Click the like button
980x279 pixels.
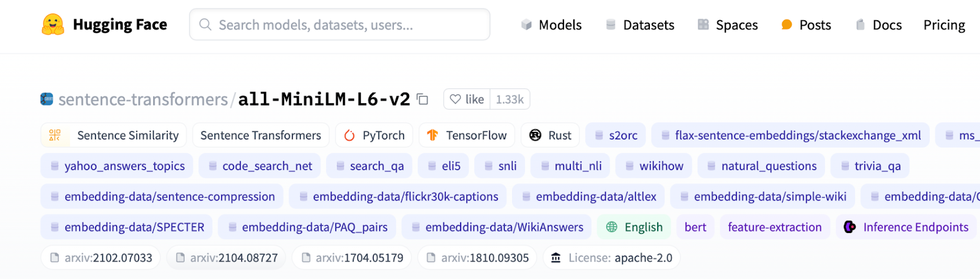point(467,99)
